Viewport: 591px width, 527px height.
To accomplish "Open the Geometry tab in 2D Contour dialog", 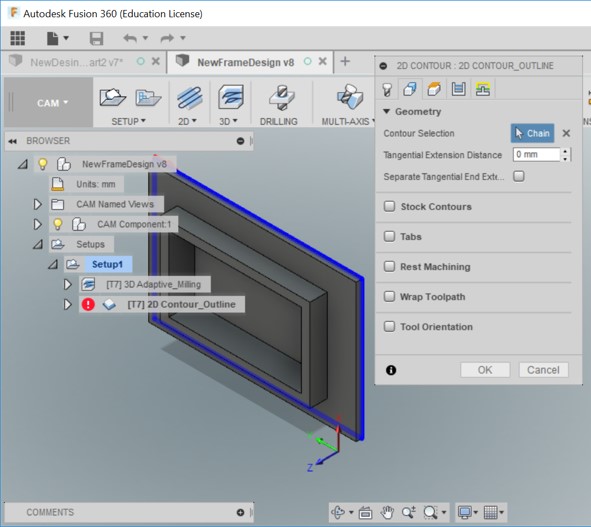I will click(410, 89).
